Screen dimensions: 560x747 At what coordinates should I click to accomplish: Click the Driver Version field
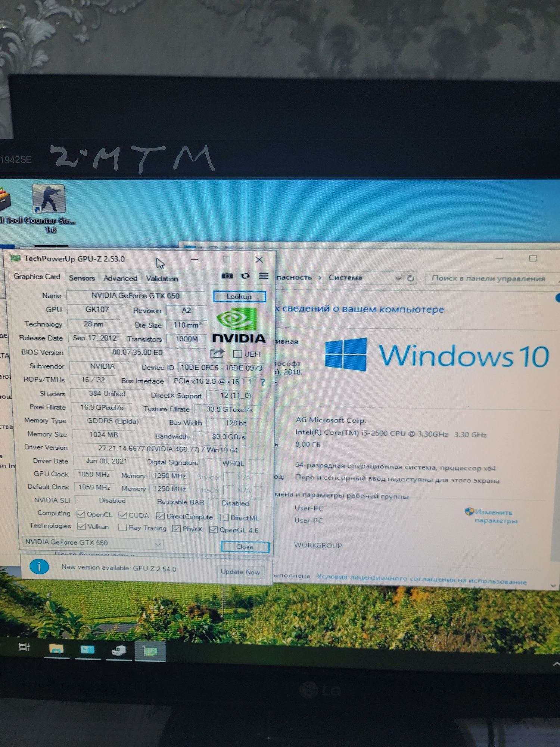click(168, 449)
